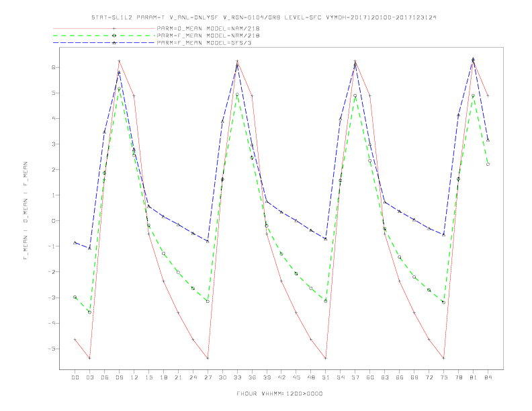The image size is (532, 411).
Task: Click x-axis tick label 69
Action: point(414,377)
